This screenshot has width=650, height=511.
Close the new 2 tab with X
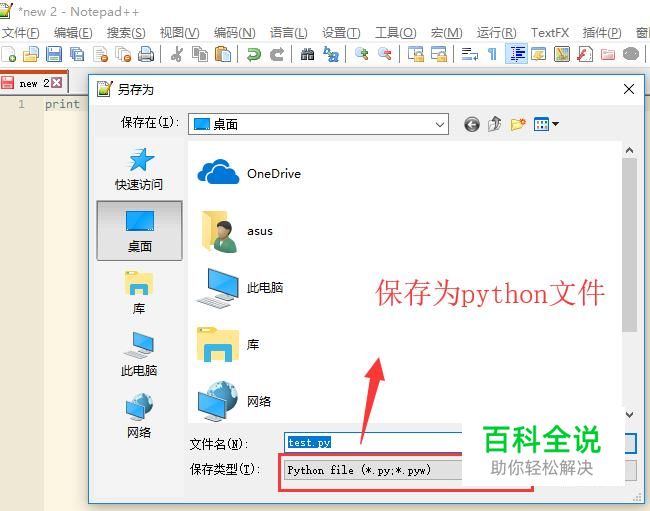[57, 83]
